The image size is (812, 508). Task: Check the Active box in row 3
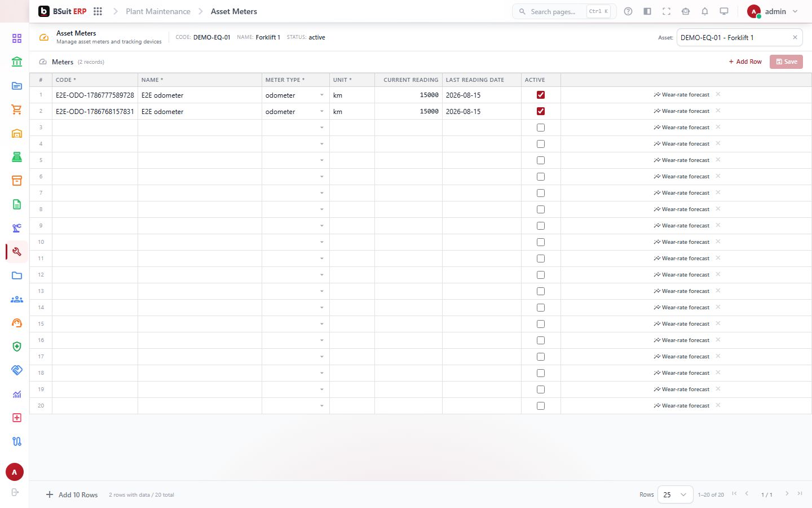[x=541, y=128]
